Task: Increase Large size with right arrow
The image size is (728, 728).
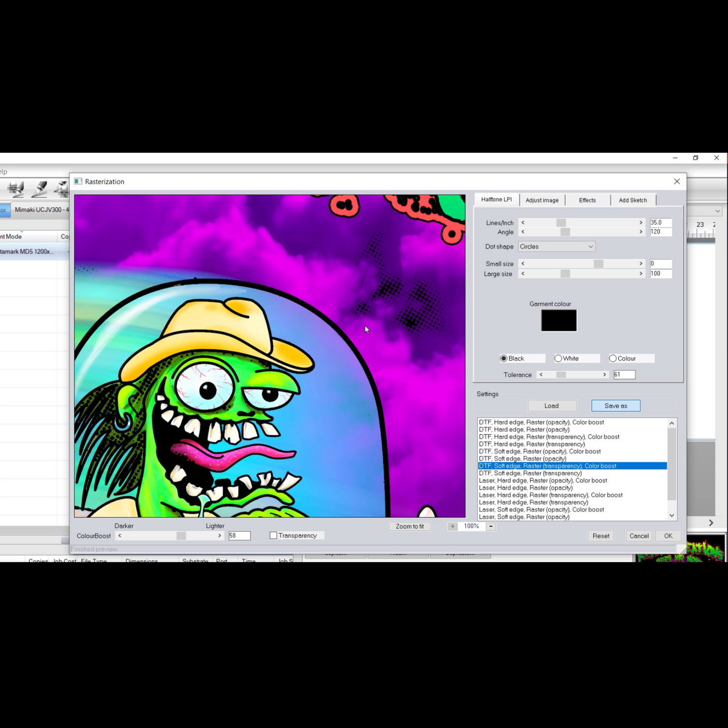Action: tap(641, 274)
